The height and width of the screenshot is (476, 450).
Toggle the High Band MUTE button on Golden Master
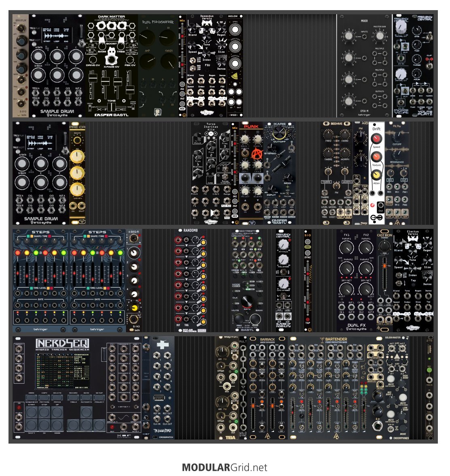[x=391, y=379]
